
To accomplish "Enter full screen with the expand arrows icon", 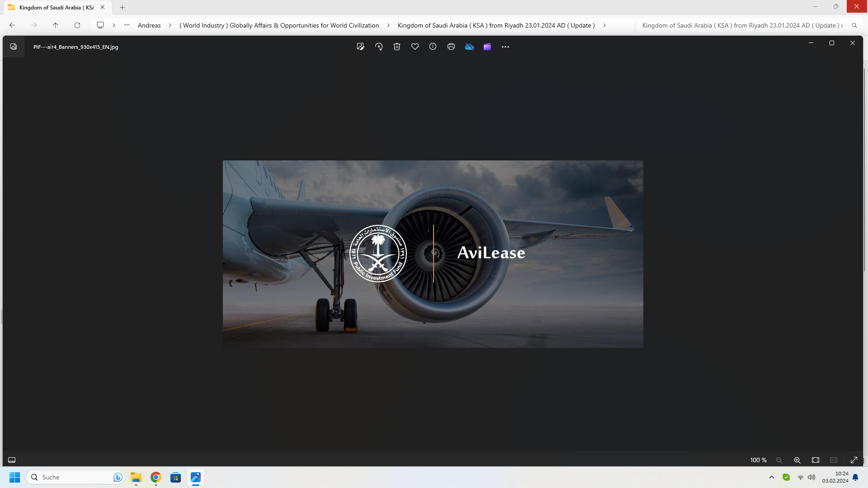I will pos(854,460).
